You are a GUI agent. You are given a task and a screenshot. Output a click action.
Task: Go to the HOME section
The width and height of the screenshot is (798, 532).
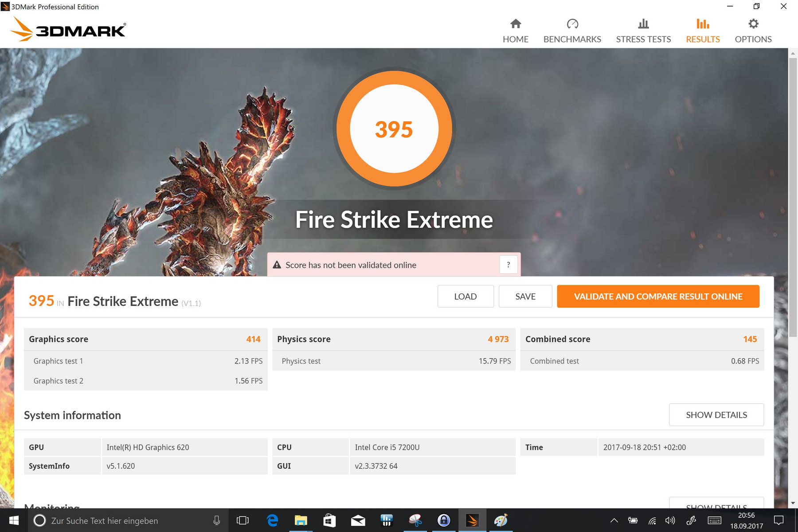point(515,31)
